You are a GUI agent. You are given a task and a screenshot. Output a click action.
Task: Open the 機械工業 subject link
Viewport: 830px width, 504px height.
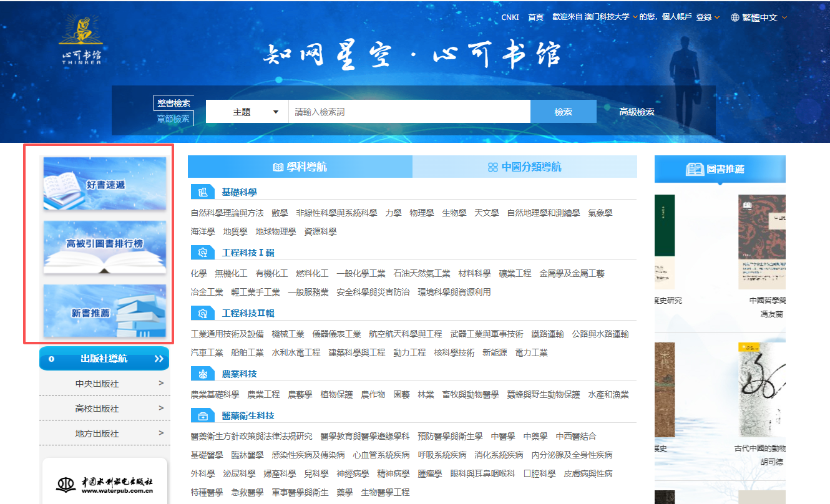point(288,334)
